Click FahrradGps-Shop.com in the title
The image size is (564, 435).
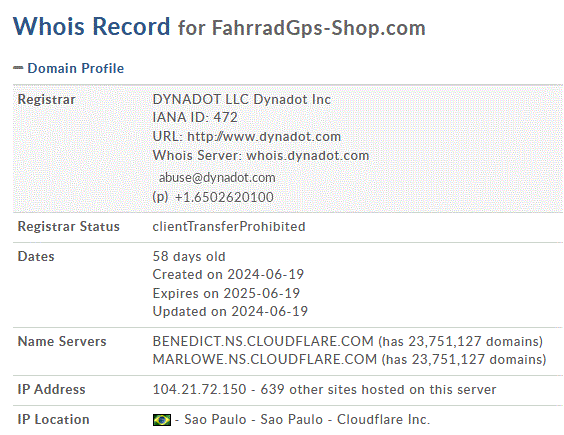tap(318, 28)
